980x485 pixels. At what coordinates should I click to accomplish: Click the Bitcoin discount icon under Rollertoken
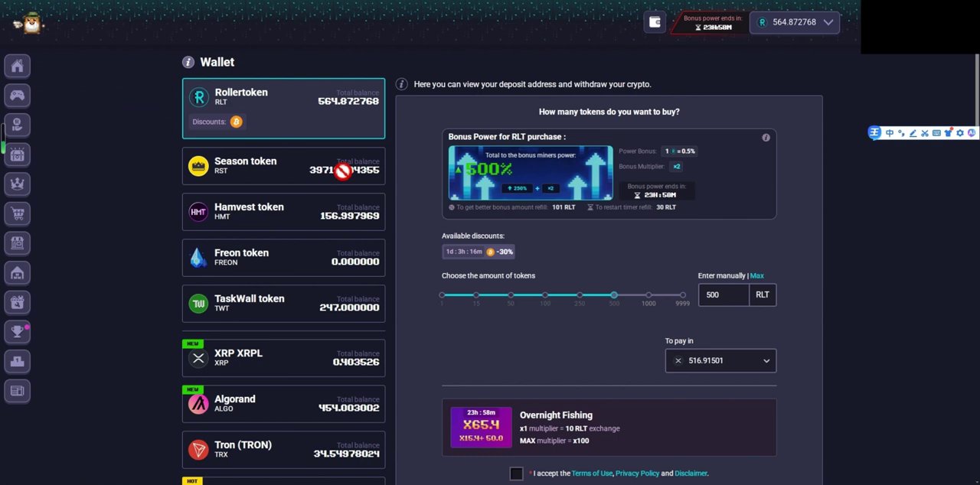[236, 122]
